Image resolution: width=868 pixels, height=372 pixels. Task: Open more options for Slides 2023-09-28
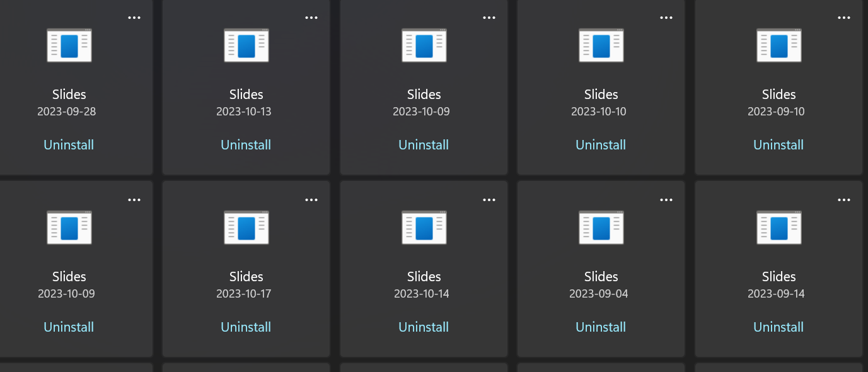tap(134, 18)
